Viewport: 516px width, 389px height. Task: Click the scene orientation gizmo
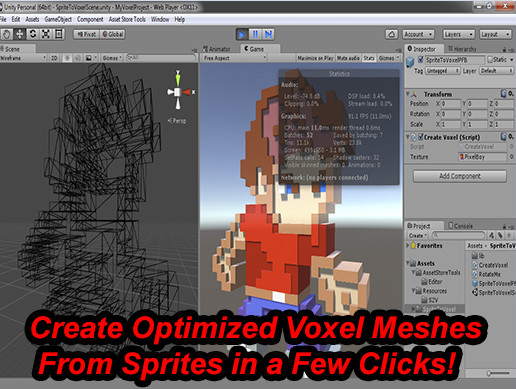pyautogui.click(x=179, y=91)
